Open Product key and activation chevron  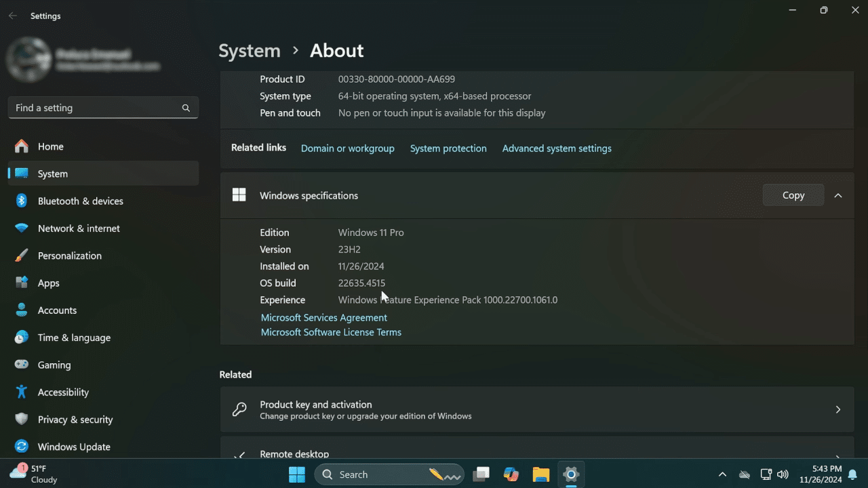(x=838, y=409)
